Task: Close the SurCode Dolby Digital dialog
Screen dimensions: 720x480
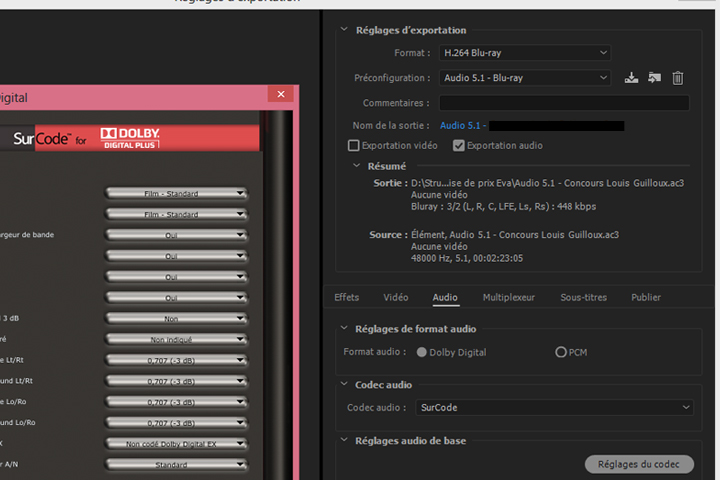Action: (279, 97)
